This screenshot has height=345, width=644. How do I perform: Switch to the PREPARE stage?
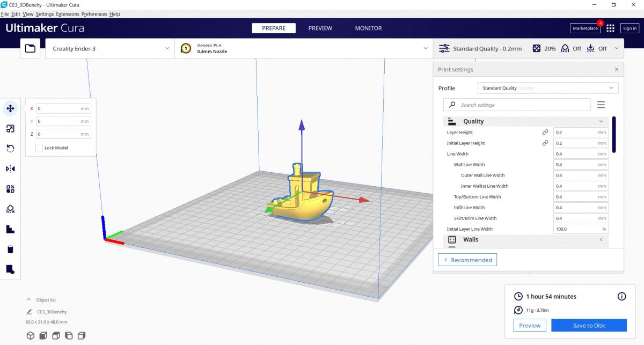[274, 28]
